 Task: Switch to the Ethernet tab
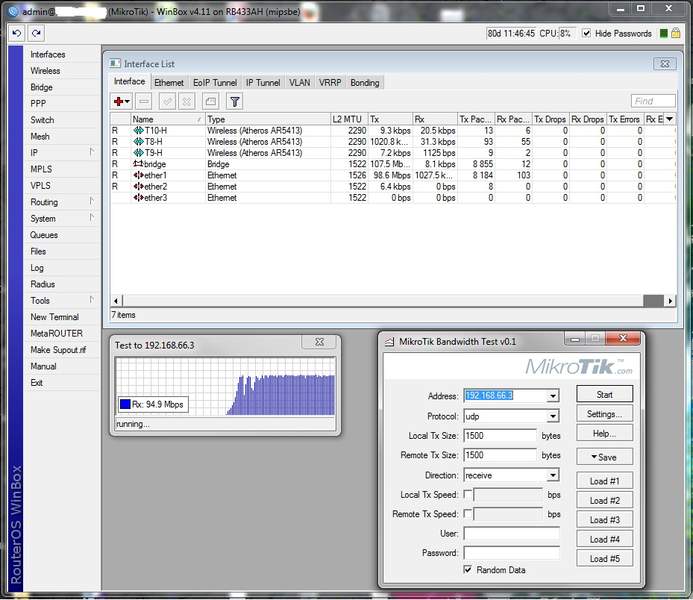169,83
